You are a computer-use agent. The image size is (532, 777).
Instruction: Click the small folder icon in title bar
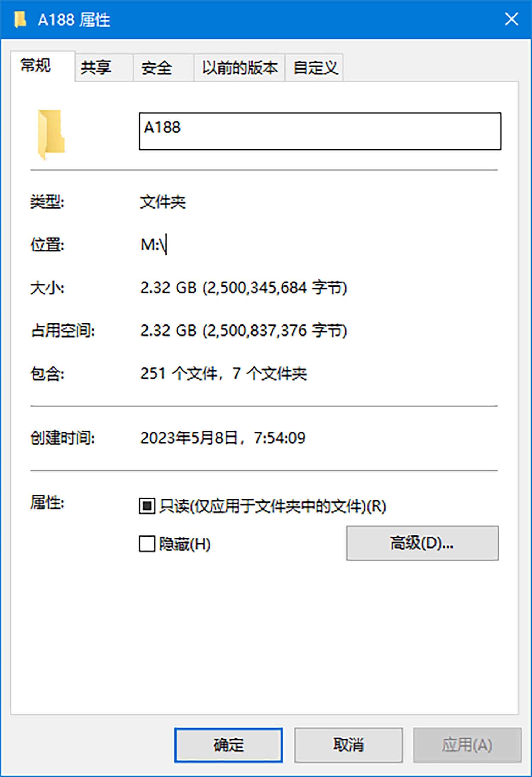click(x=20, y=20)
